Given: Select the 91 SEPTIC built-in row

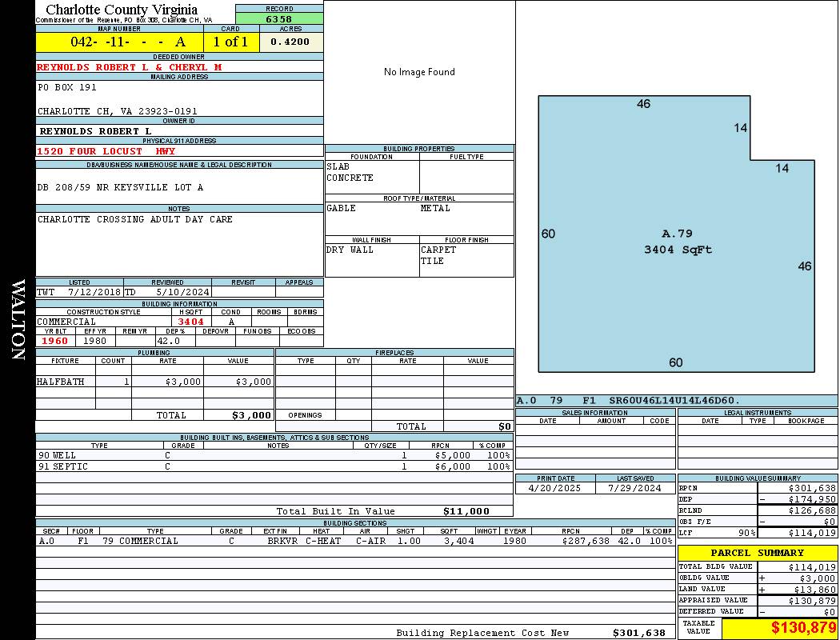Looking at the screenshot, I should pyautogui.click(x=272, y=466).
